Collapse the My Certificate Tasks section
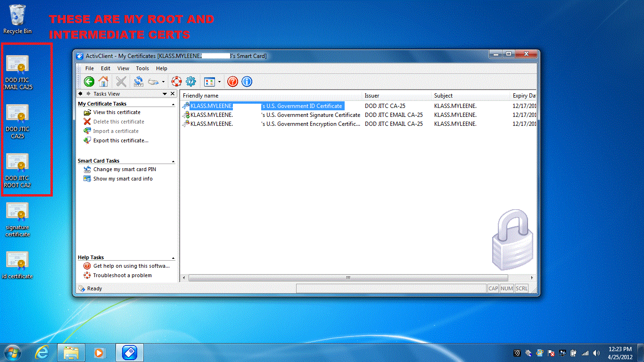The height and width of the screenshot is (362, 644). pyautogui.click(x=173, y=104)
